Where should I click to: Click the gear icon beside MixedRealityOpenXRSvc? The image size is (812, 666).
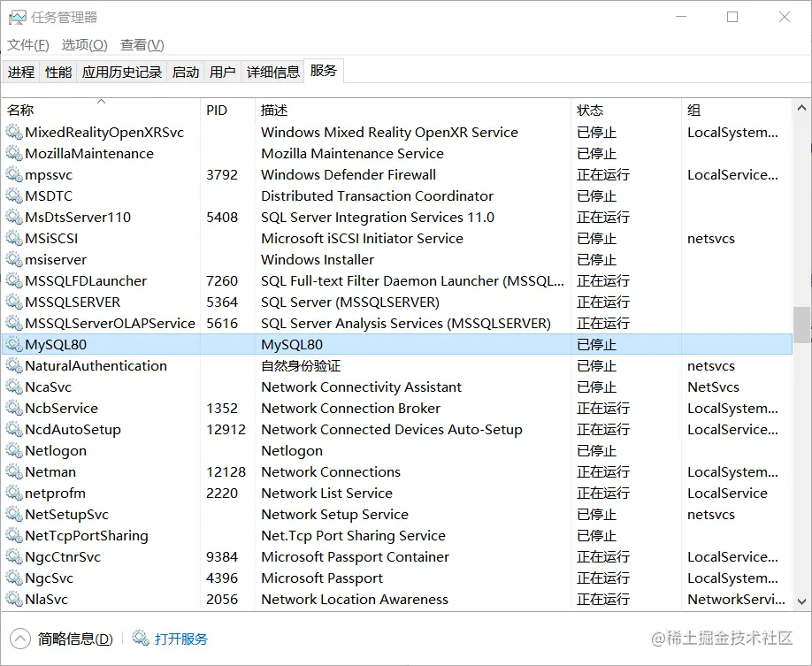[14, 132]
